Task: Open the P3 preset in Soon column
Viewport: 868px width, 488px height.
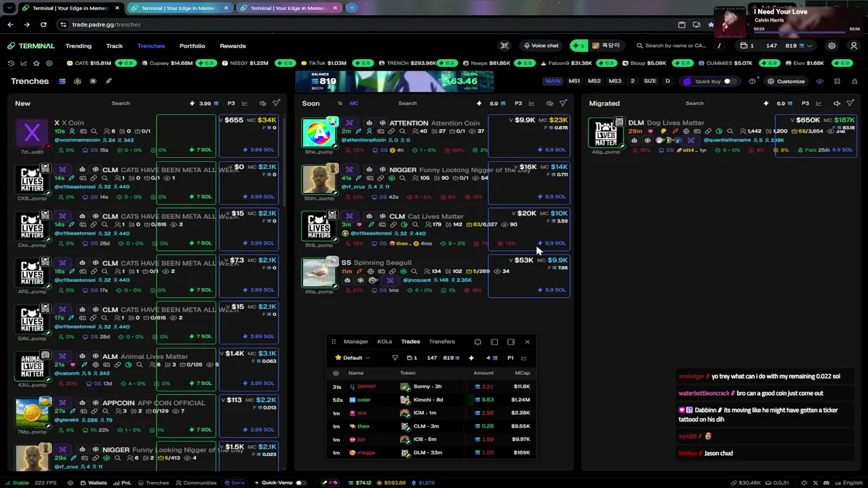Action: point(518,103)
